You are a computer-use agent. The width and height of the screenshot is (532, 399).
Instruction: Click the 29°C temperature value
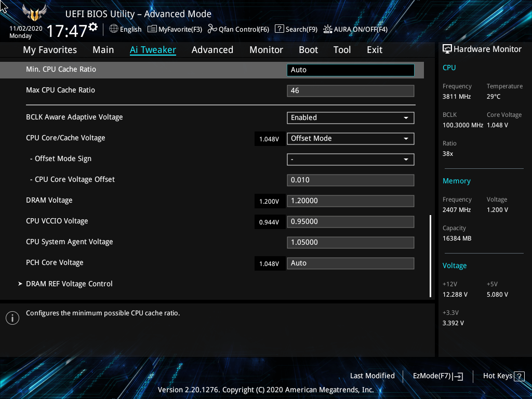click(494, 97)
